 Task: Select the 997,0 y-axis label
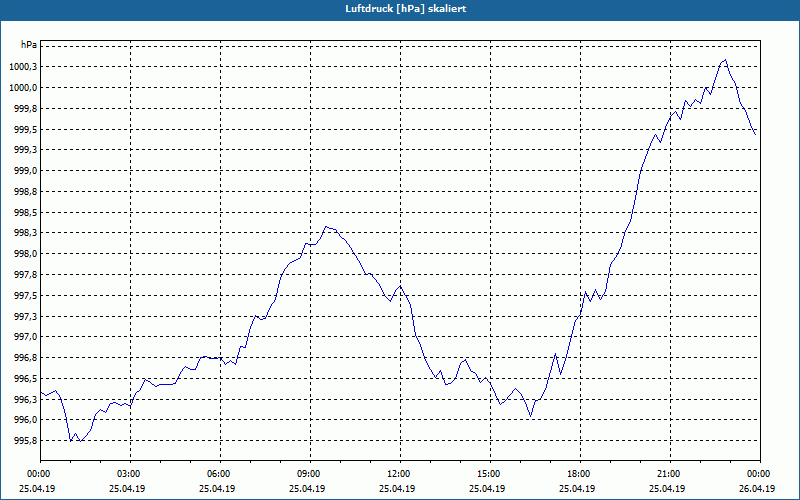click(27, 337)
